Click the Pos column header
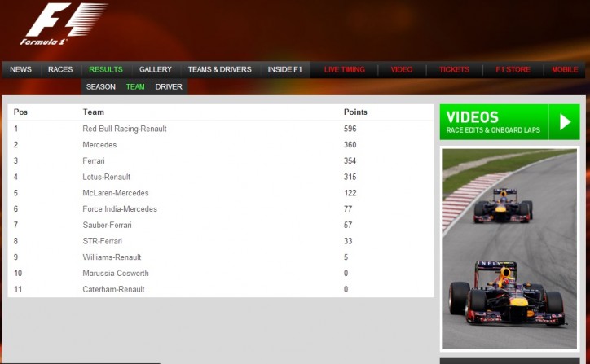The image size is (590, 364). coord(20,112)
